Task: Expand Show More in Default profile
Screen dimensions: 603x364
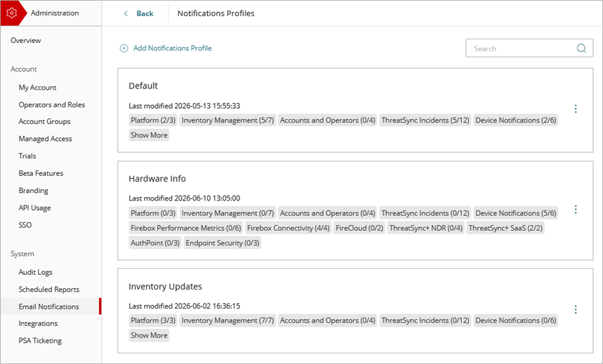Action: pyautogui.click(x=149, y=135)
